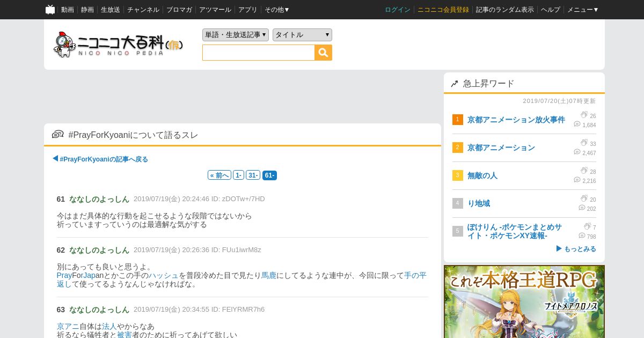Click comment icon showing 202
Screen dimensions: 644x338
point(582,208)
